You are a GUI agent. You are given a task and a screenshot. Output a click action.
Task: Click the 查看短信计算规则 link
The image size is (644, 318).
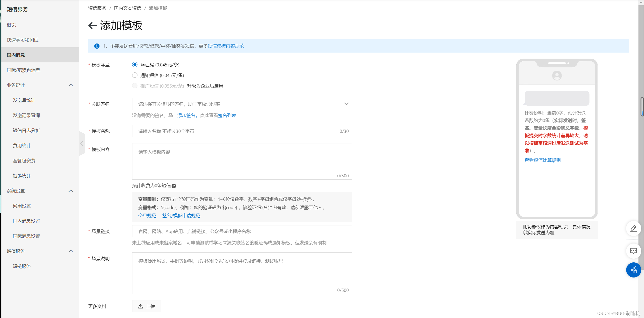[542, 160]
